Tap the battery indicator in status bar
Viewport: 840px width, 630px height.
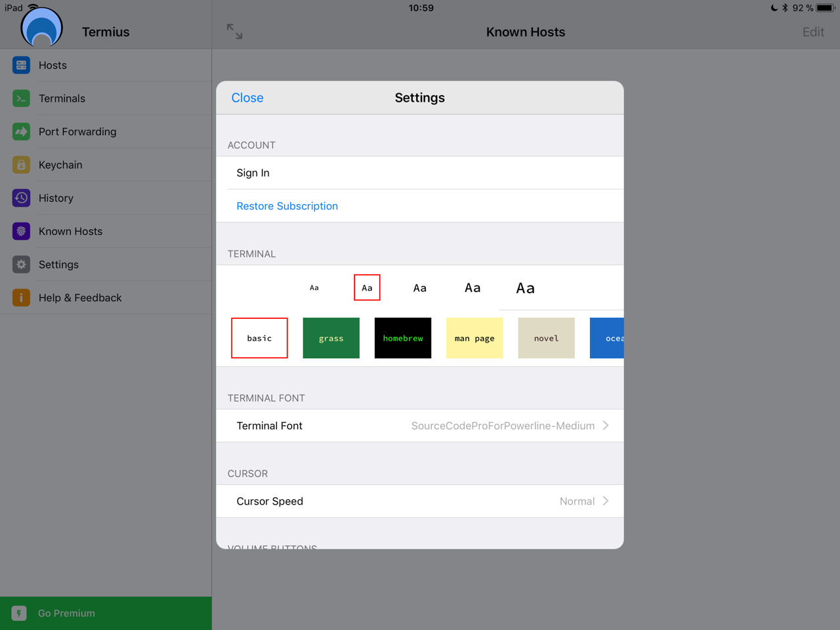pyautogui.click(x=825, y=8)
